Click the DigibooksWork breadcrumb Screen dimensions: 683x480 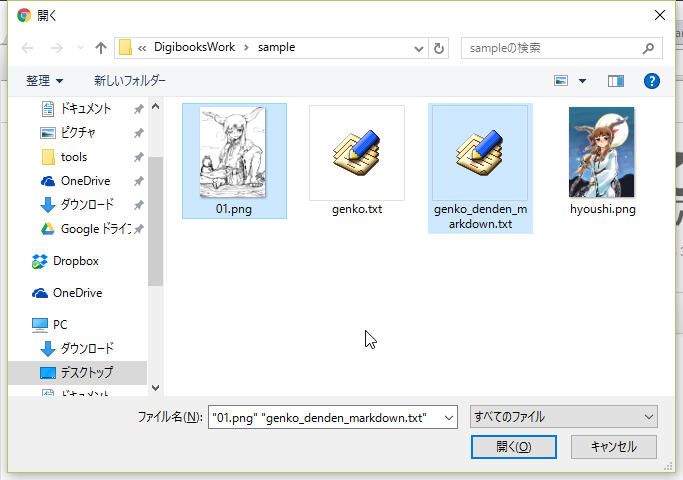point(194,47)
